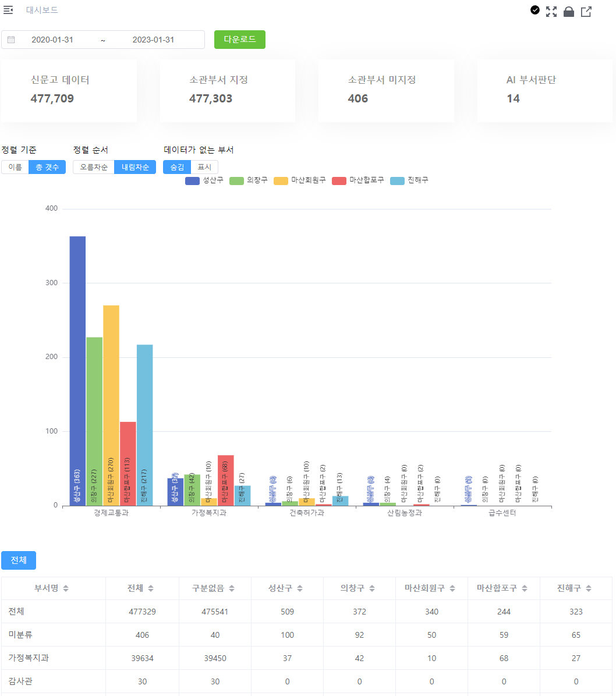Toggle 마산합포구 legend color swatch
Screen dimensions: 616x696
click(x=339, y=180)
